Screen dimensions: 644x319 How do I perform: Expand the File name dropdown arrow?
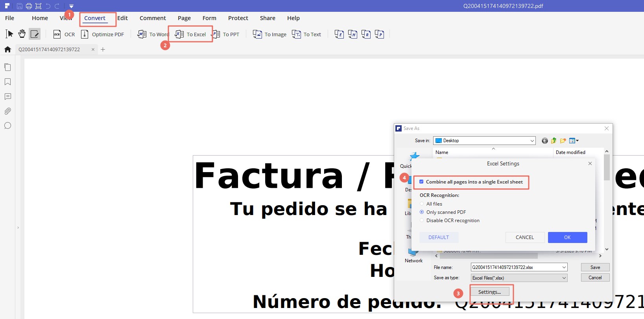point(564,267)
